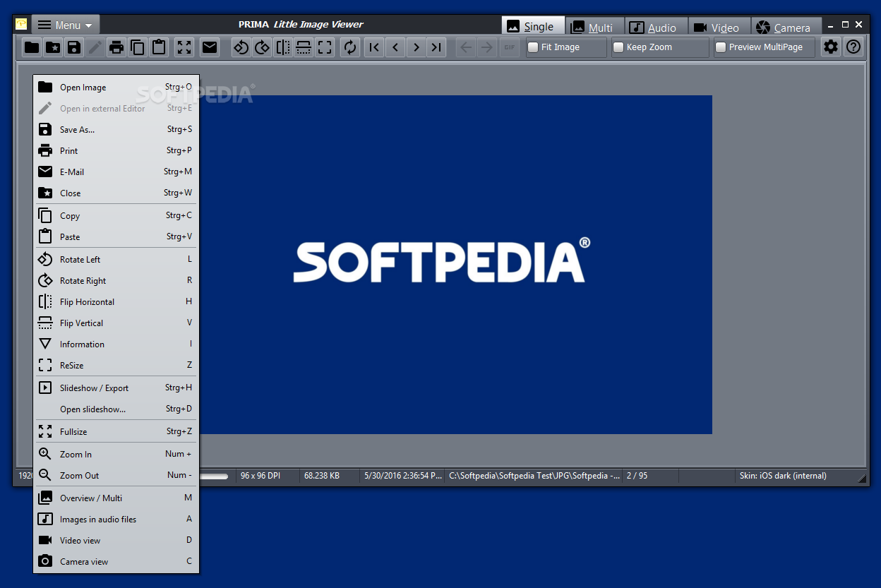Click the flip horizontal toolbar icon
881x588 pixels.
coord(283,47)
